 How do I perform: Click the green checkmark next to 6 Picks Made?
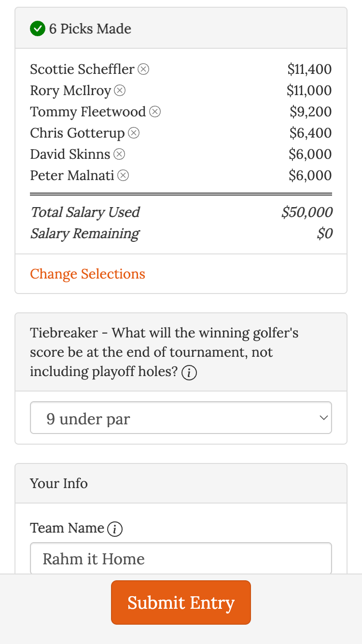click(37, 29)
